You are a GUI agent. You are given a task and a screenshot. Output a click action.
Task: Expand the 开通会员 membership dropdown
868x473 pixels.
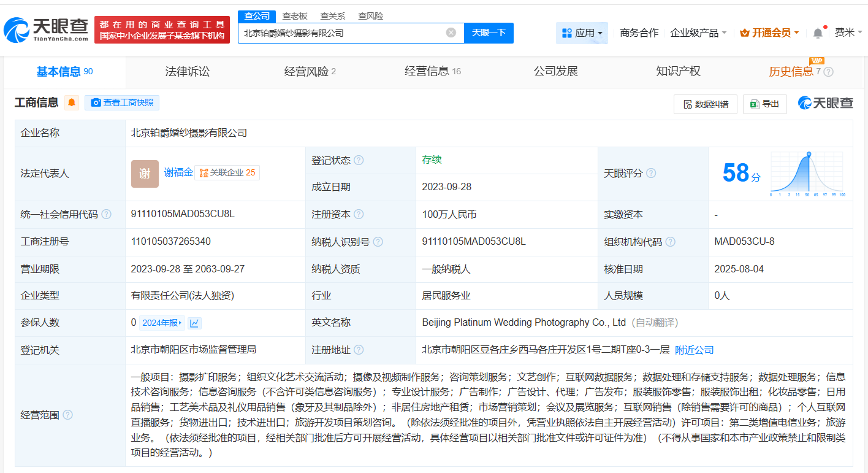point(769,32)
